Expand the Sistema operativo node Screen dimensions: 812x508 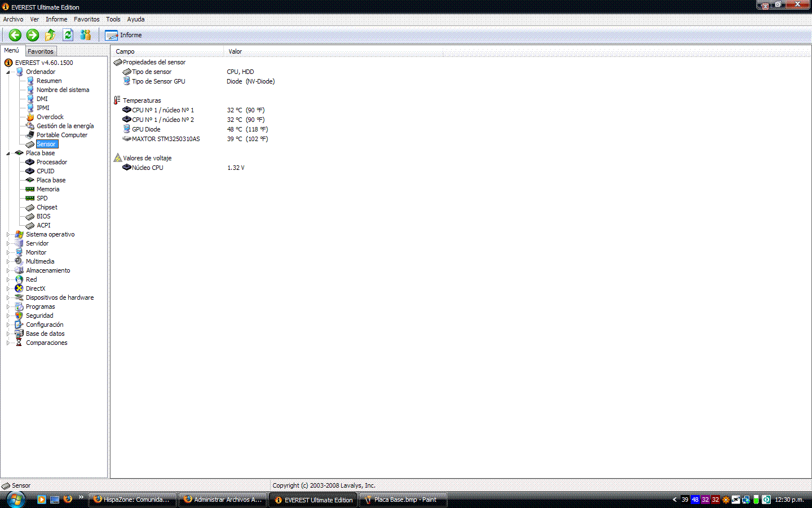(x=8, y=234)
